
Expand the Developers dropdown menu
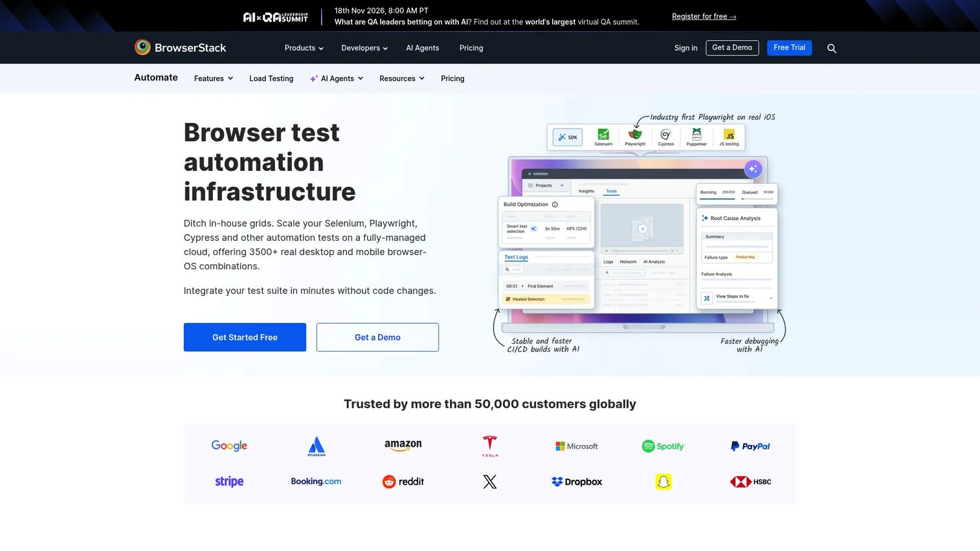(x=364, y=48)
